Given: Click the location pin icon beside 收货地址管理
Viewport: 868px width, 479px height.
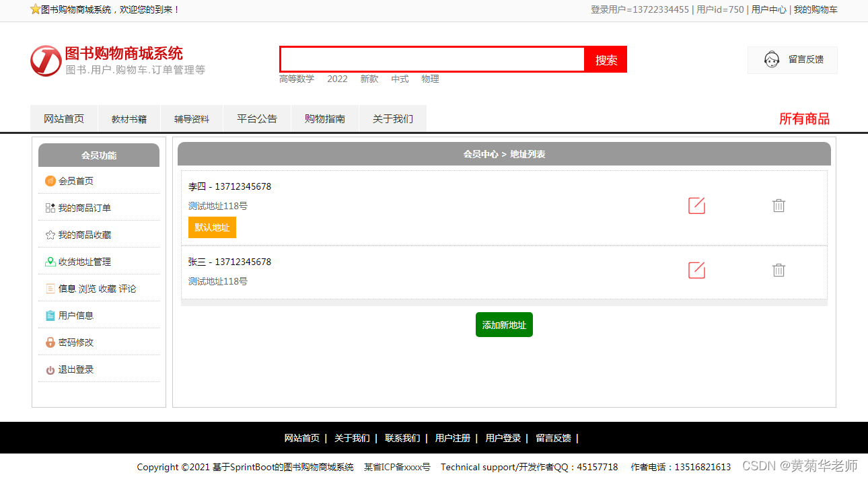Looking at the screenshot, I should (x=50, y=262).
